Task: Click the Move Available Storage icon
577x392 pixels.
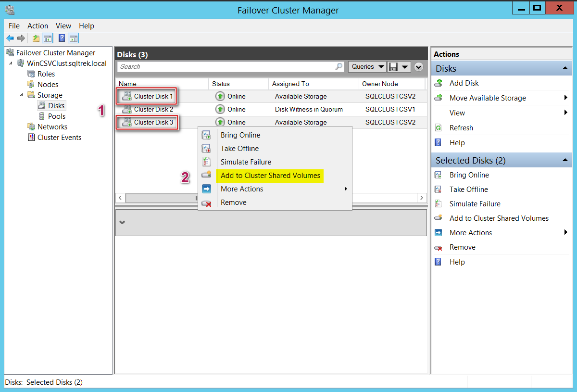Action: pos(438,98)
